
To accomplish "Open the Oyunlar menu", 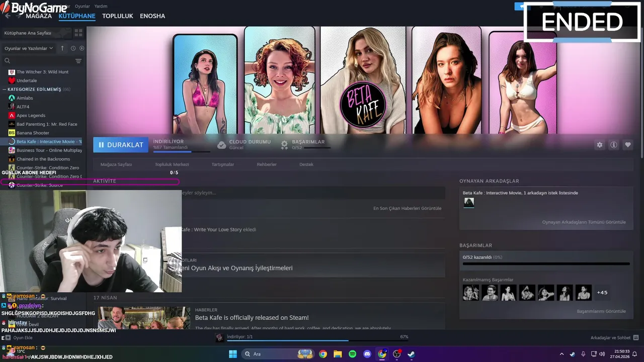I will coord(82,6).
